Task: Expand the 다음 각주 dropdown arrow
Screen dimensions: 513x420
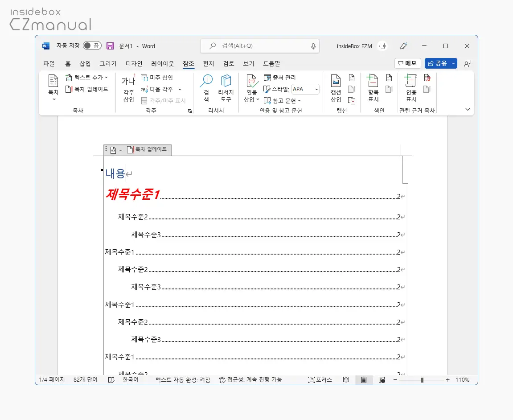Action: coord(180,89)
